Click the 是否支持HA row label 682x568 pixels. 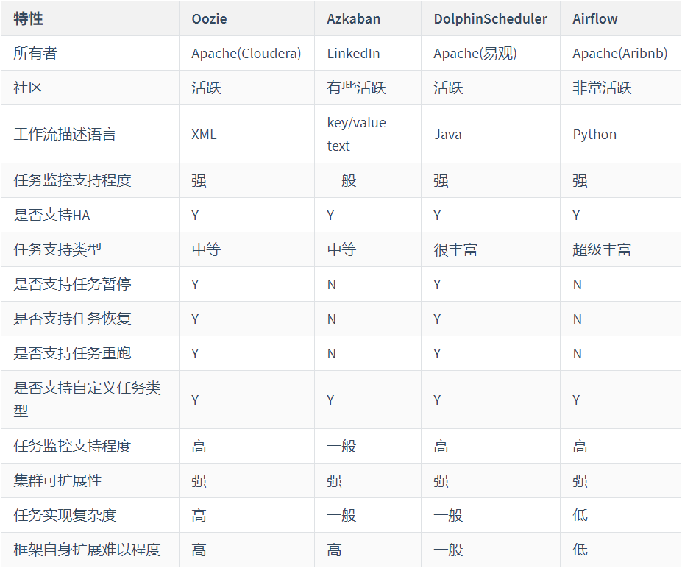(52, 215)
